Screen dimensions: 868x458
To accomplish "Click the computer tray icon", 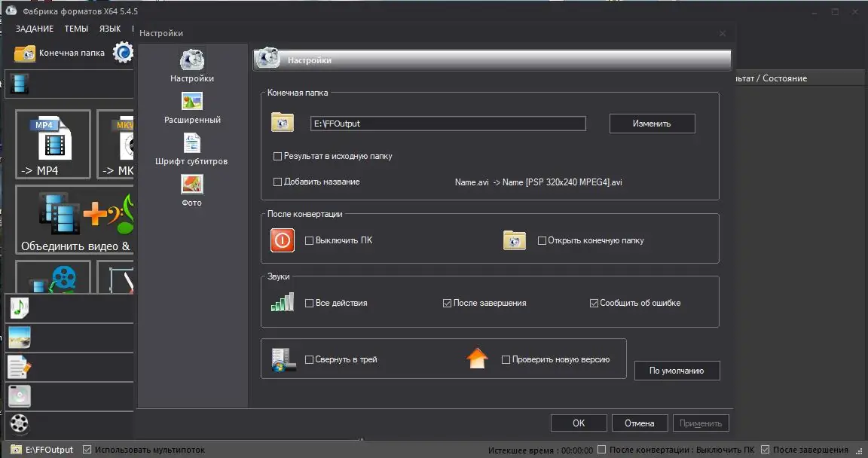I will (283, 359).
